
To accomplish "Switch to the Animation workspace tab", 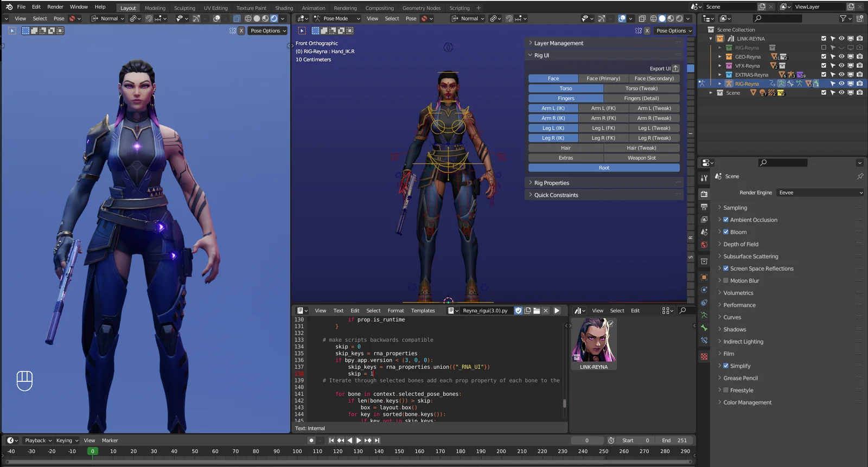I will click(x=314, y=8).
